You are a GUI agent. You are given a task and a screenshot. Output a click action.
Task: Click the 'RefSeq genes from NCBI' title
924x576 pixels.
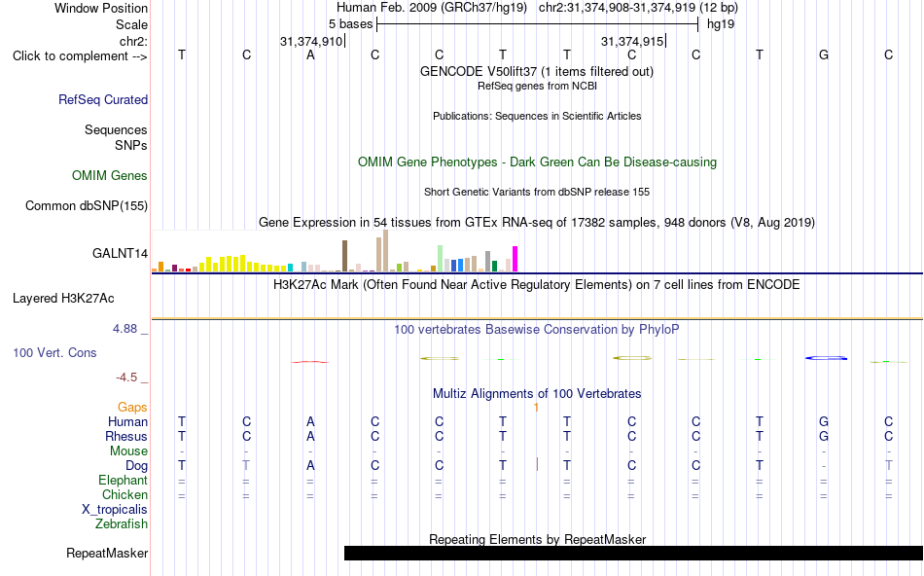pos(538,86)
